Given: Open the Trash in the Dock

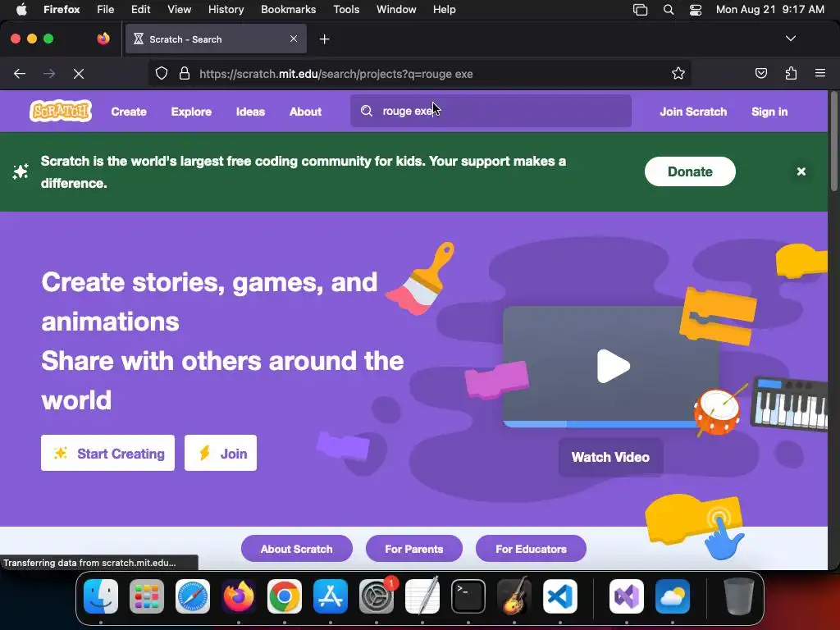Looking at the screenshot, I should tap(739, 596).
